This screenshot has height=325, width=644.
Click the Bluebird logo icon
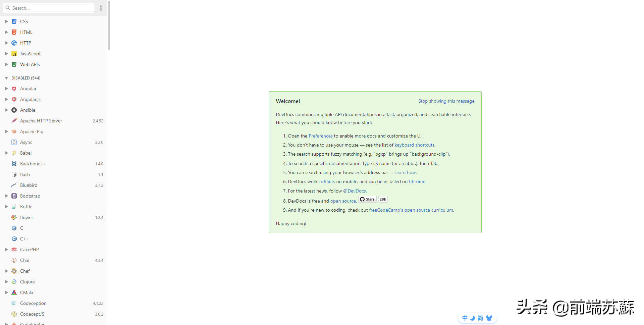(x=14, y=185)
